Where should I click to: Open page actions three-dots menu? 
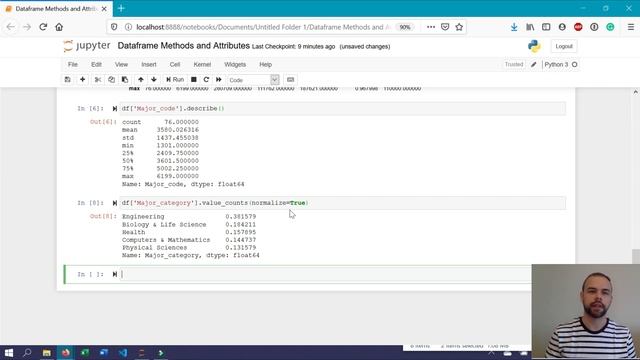point(431,27)
